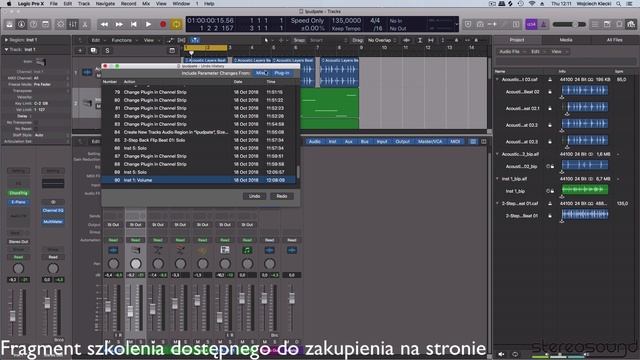640x360 pixels.
Task: Toggle the Browsers button at far right
Action: [x=631, y=24]
